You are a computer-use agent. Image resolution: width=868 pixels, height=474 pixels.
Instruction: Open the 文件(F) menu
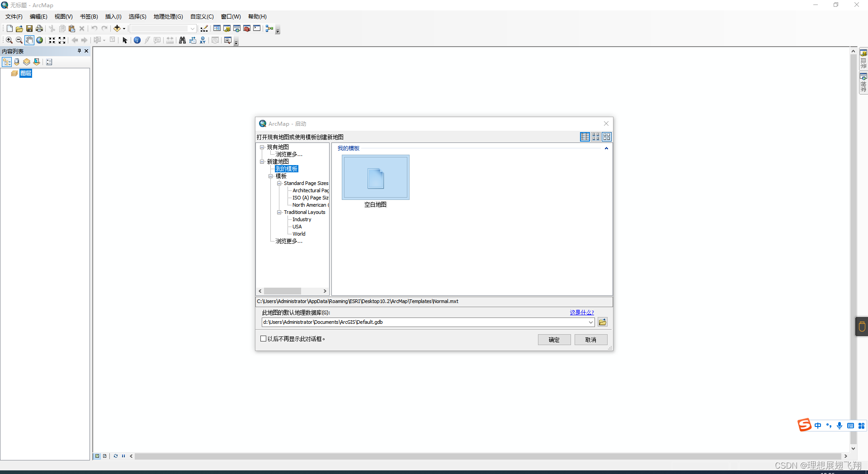click(x=14, y=17)
